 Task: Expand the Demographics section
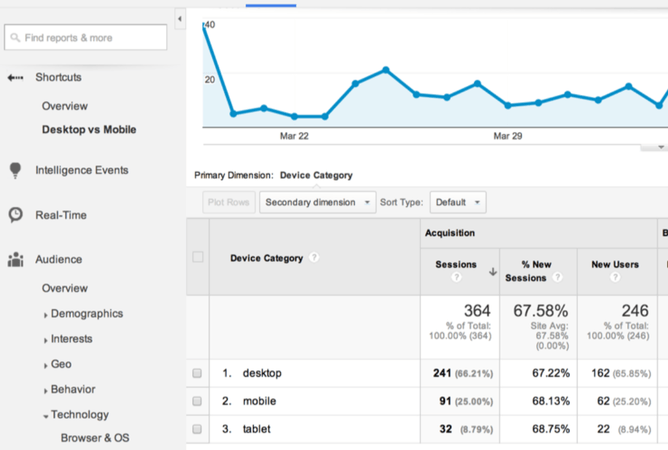point(86,314)
